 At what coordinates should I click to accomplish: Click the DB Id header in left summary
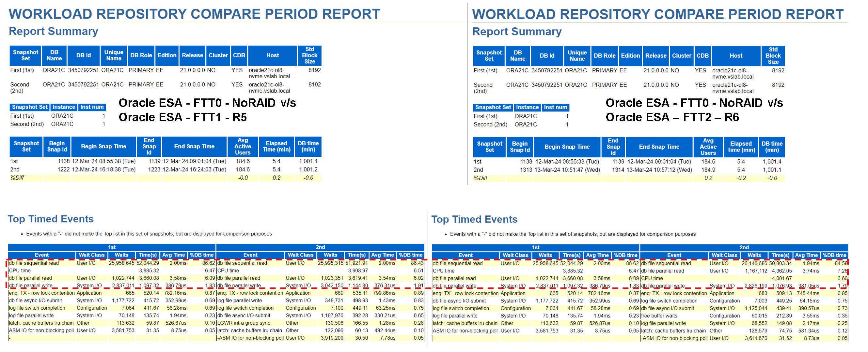pos(83,55)
